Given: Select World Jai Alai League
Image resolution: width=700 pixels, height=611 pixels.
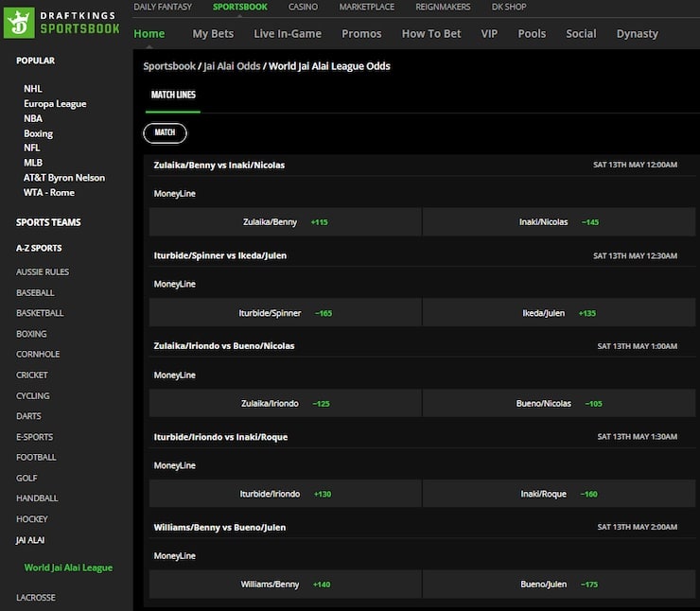Looking at the screenshot, I should click(68, 567).
